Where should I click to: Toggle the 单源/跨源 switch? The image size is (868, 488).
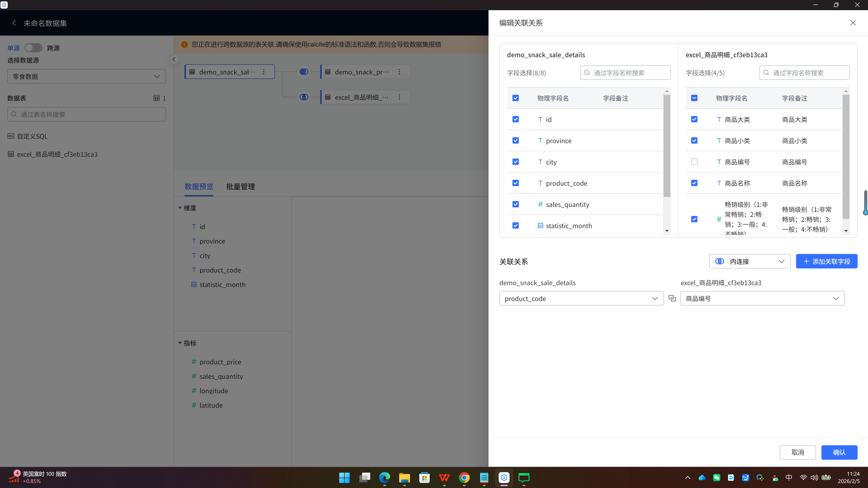point(33,48)
